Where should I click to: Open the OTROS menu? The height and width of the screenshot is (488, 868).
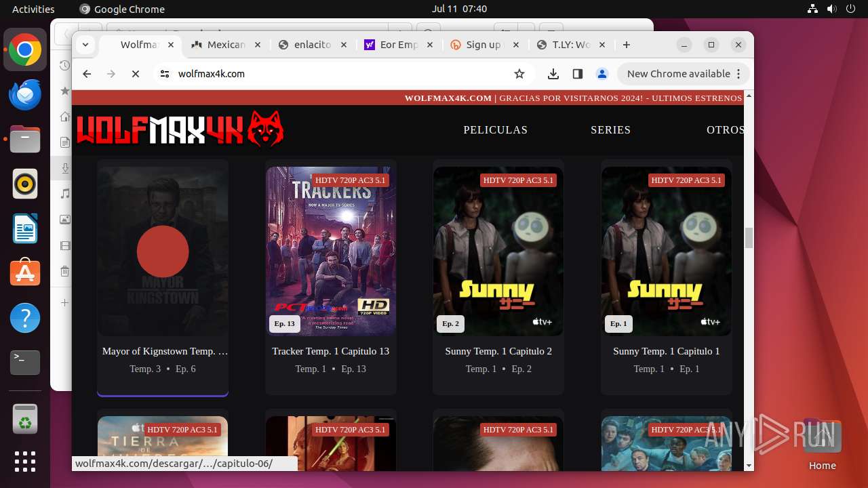click(725, 129)
